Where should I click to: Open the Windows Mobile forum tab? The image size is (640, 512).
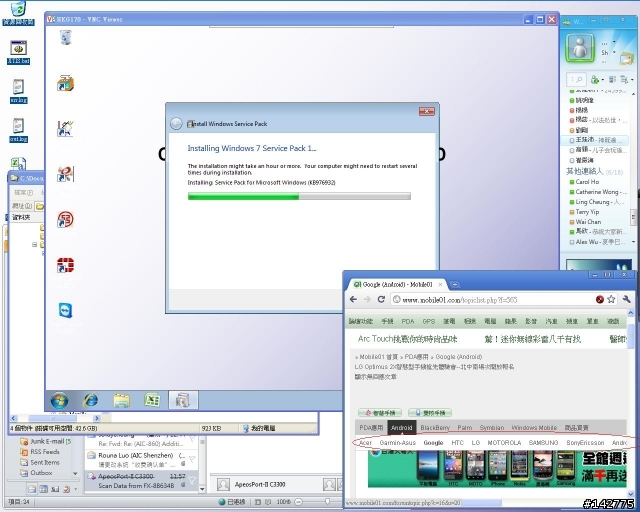click(x=534, y=427)
